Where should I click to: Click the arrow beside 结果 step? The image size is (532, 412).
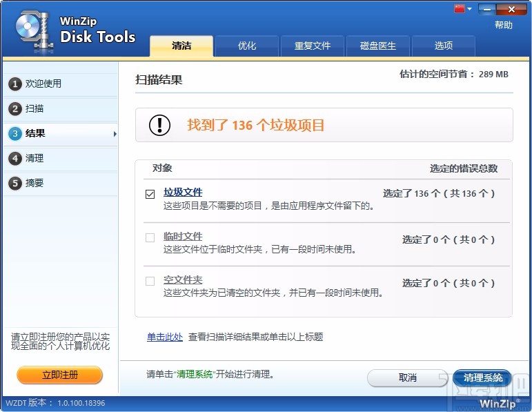(115, 134)
